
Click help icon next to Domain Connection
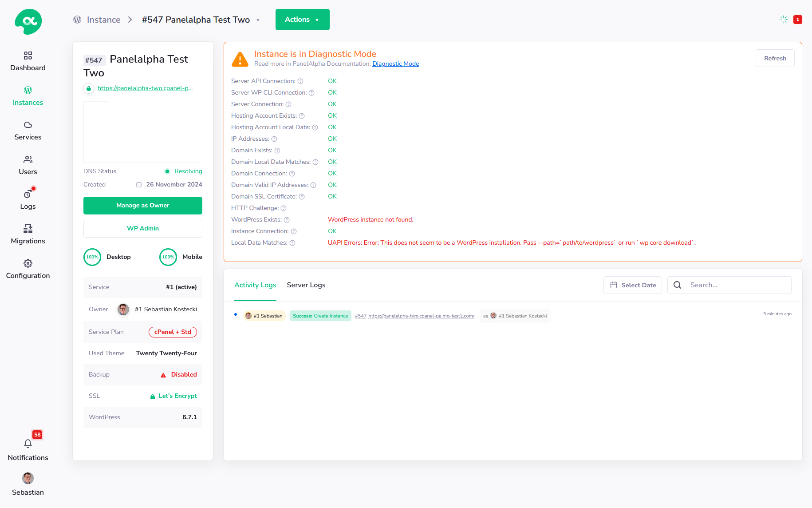click(x=292, y=174)
